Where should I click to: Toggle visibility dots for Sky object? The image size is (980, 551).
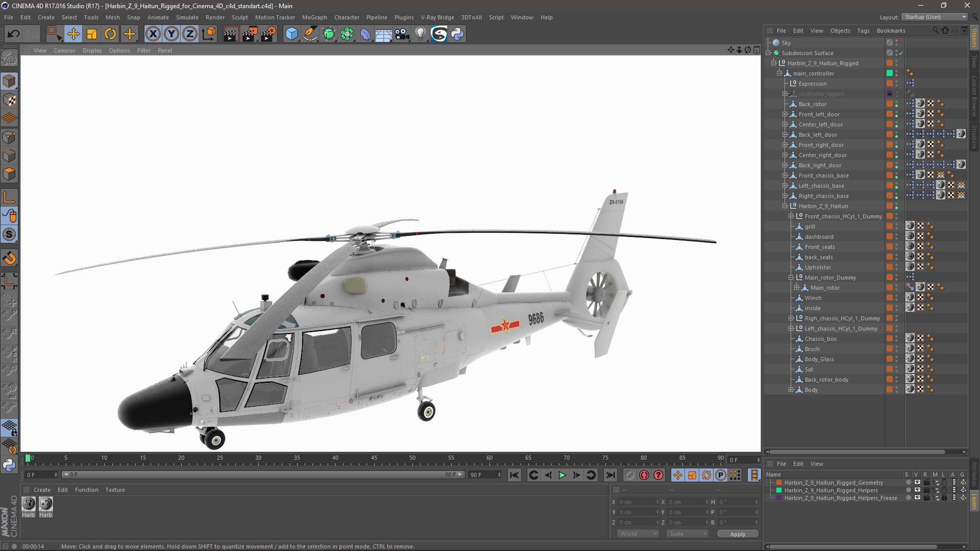coord(897,43)
